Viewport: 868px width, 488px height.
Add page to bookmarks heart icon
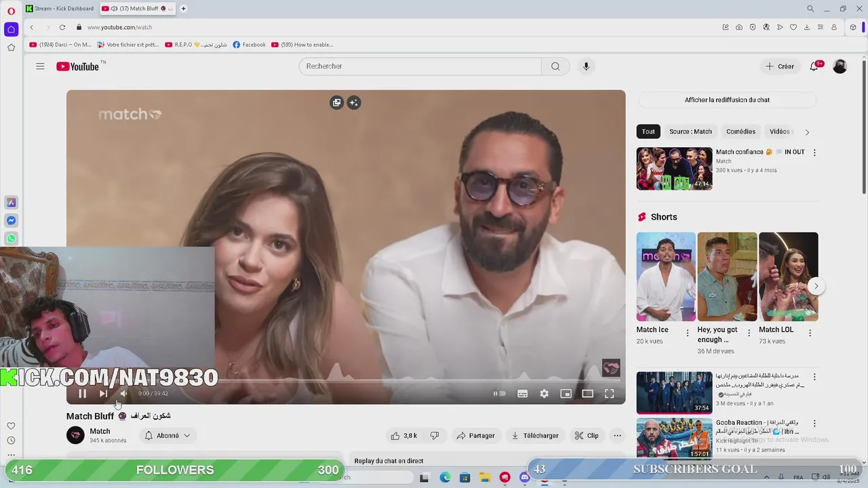pyautogui.click(x=793, y=27)
